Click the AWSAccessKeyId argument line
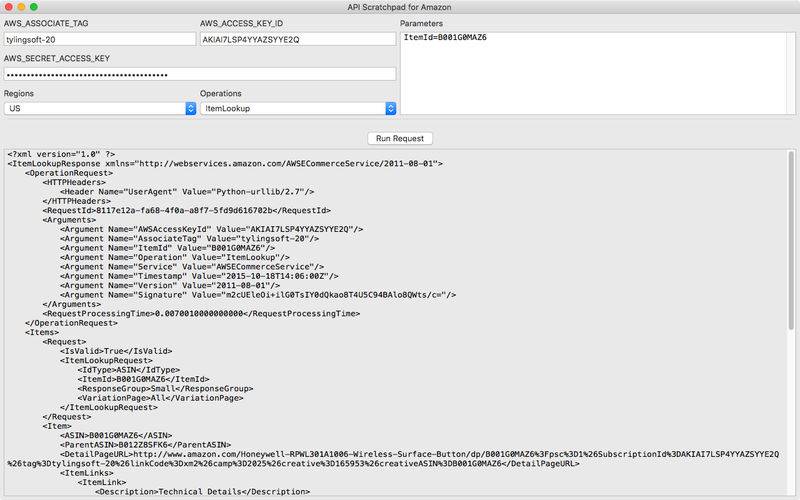The width and height of the screenshot is (800, 500). coord(211,229)
